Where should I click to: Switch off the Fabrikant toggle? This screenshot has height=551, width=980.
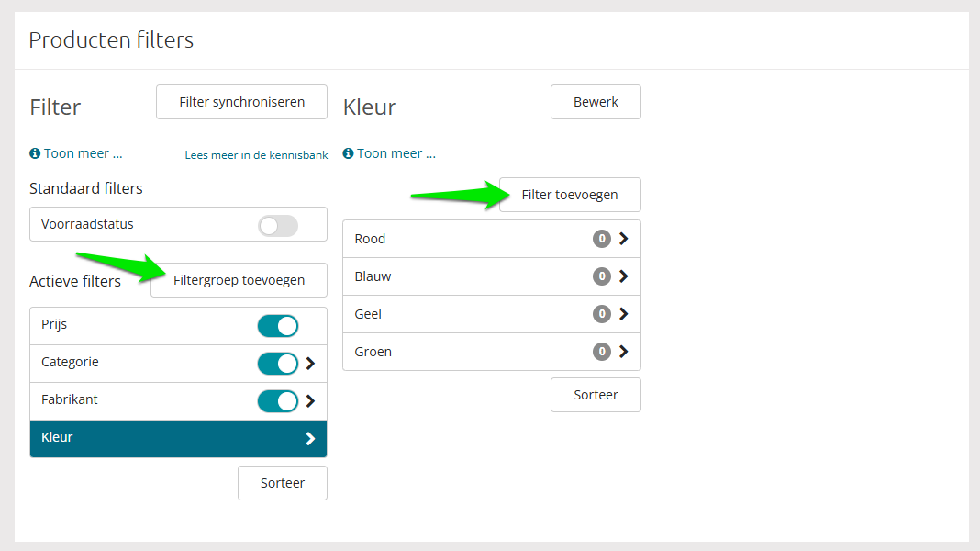(x=278, y=401)
